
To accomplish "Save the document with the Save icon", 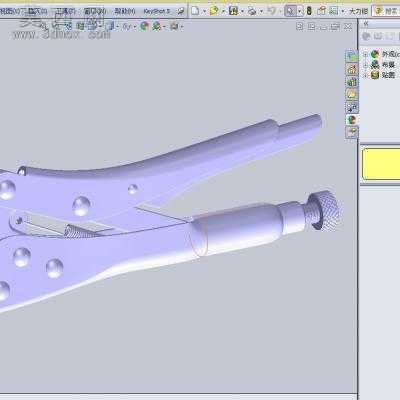I will 233,11.
